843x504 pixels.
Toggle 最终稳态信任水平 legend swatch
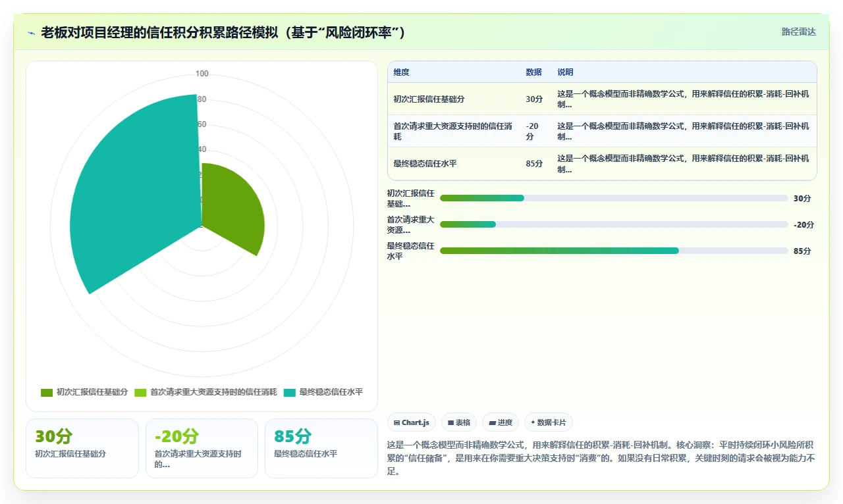click(x=290, y=392)
